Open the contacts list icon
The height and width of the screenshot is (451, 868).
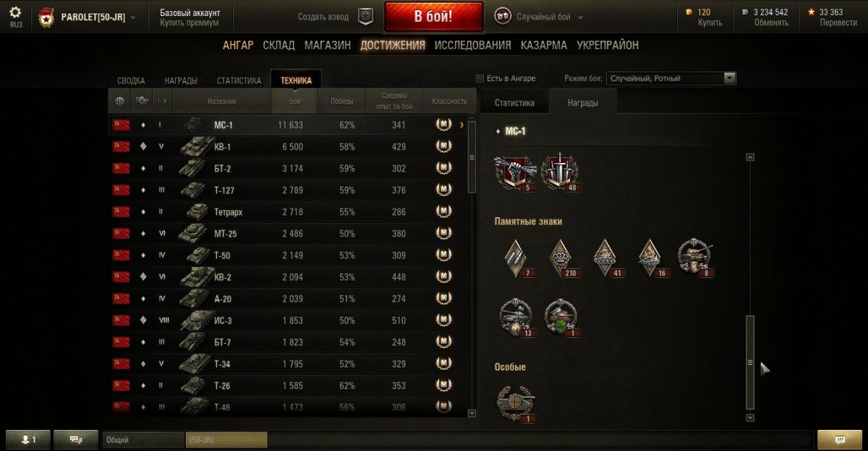point(29,439)
